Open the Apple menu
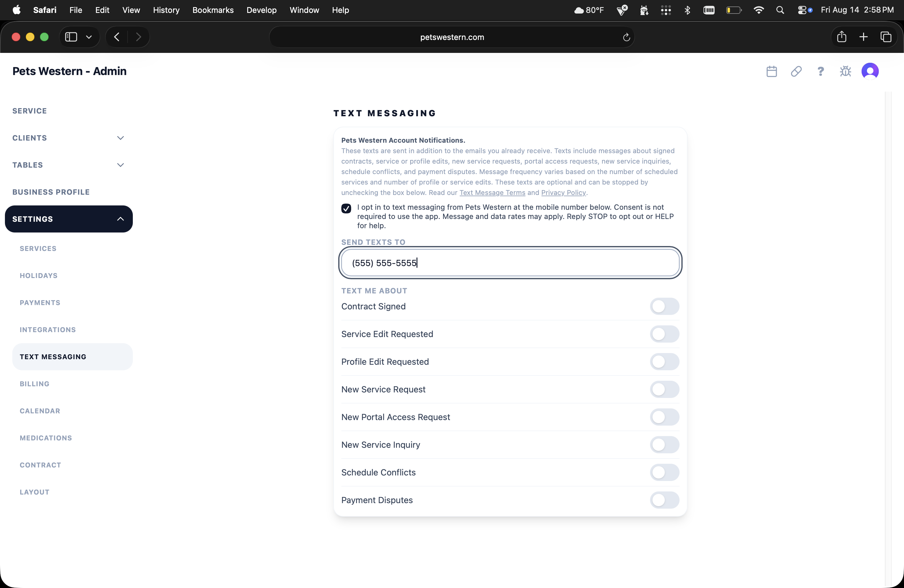This screenshot has height=588, width=904. (17, 10)
